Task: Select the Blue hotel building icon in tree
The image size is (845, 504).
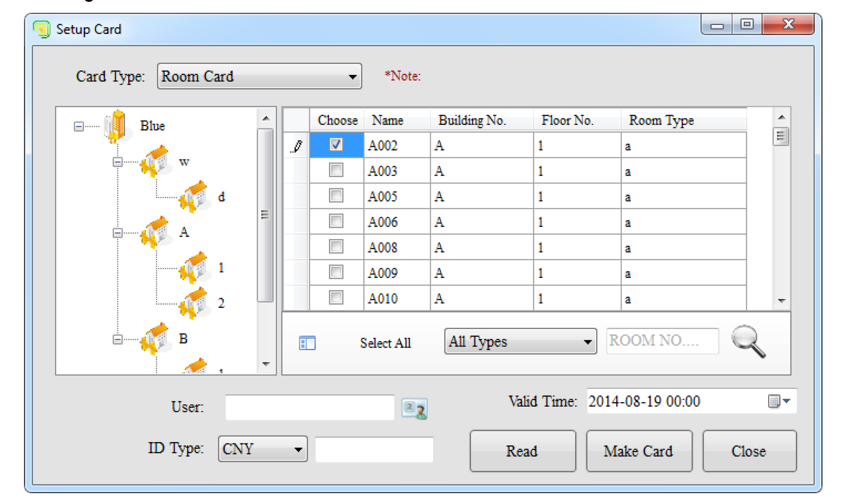Action: [x=115, y=126]
